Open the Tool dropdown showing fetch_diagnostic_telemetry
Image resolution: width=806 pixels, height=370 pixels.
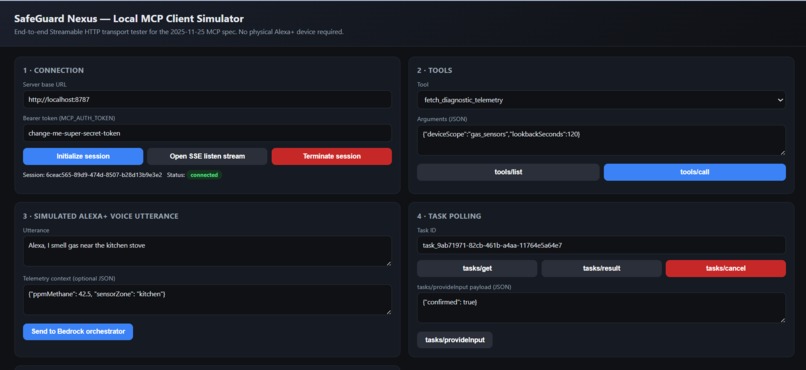point(601,100)
